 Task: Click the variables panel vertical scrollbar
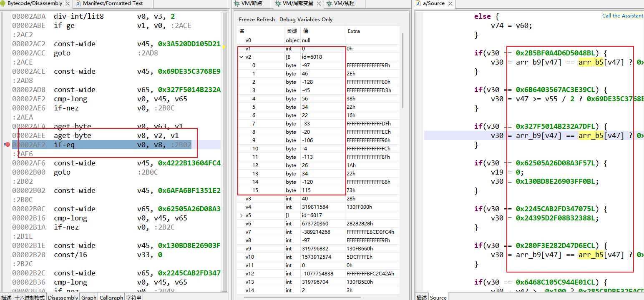coord(403,71)
